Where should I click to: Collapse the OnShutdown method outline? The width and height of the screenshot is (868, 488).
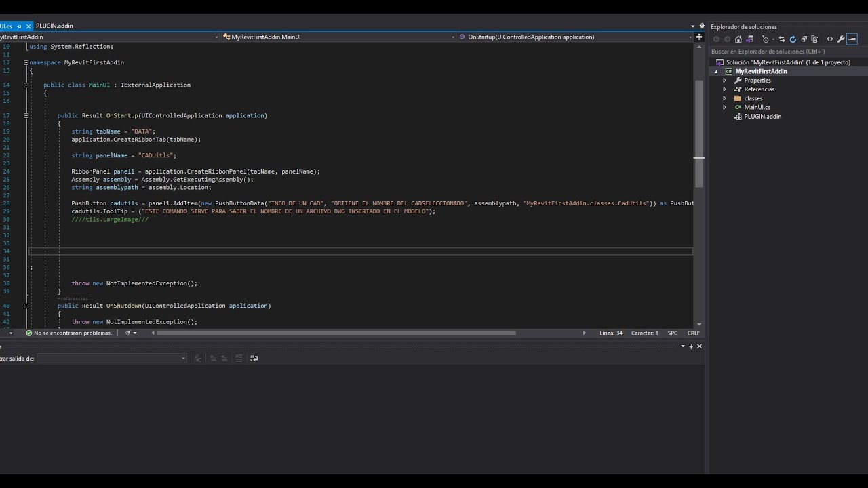(x=26, y=306)
